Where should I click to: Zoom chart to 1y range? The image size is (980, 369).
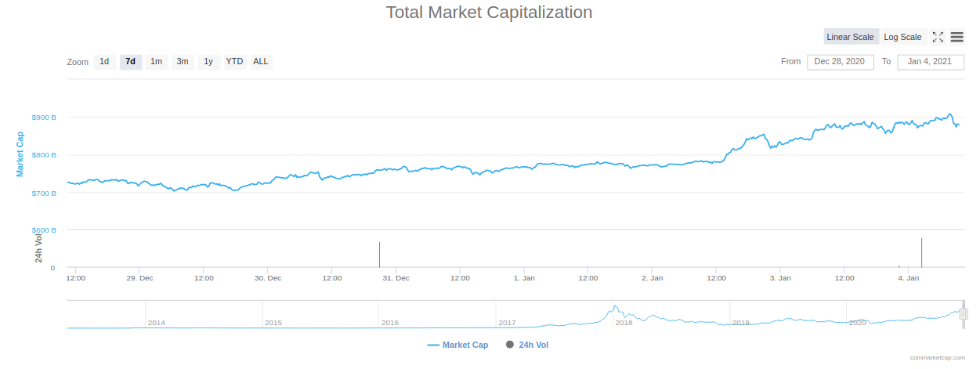click(208, 61)
